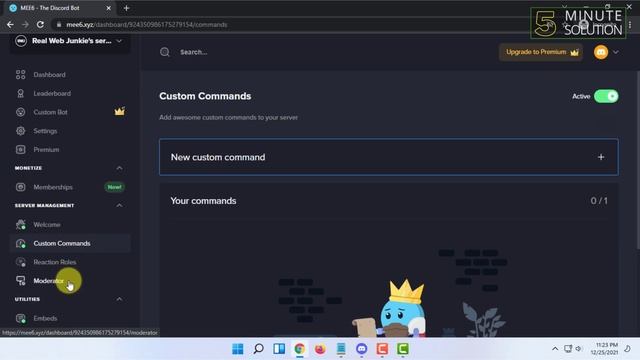Open Windows Start menu

click(x=238, y=349)
